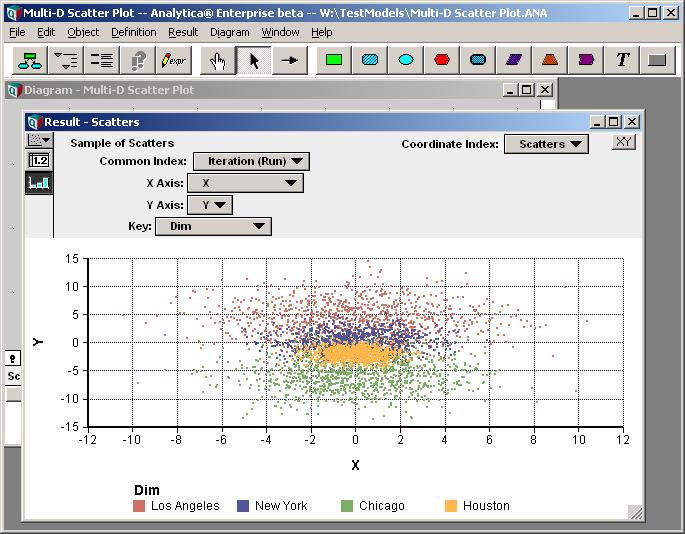Click the uncertainty view selector button

pyautogui.click(x=39, y=140)
